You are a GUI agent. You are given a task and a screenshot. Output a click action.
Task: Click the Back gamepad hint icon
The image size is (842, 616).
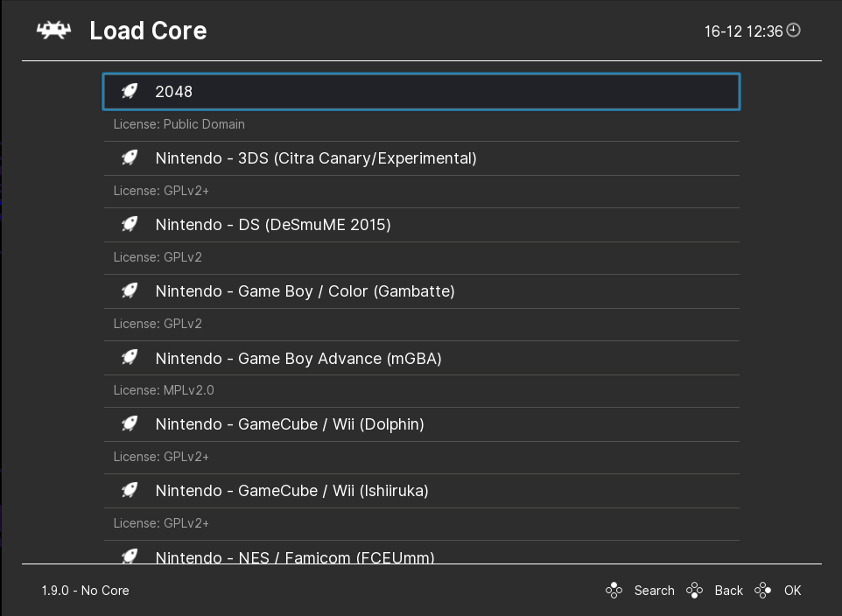(695, 591)
